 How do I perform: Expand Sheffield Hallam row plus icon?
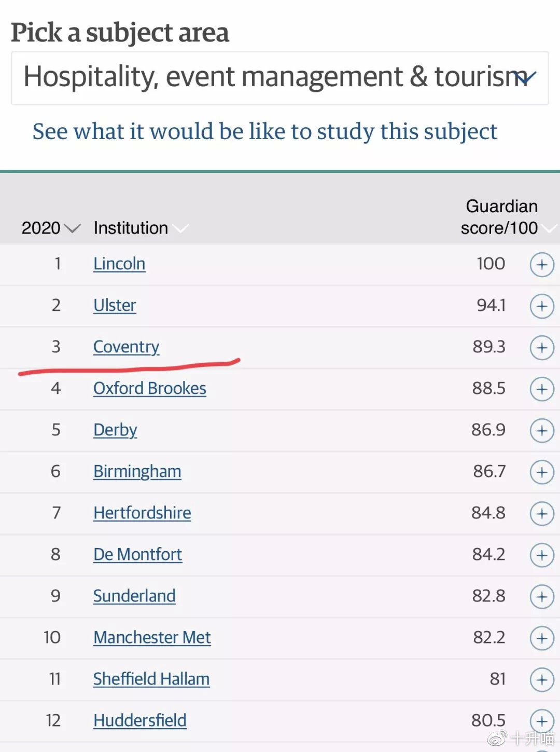[542, 680]
